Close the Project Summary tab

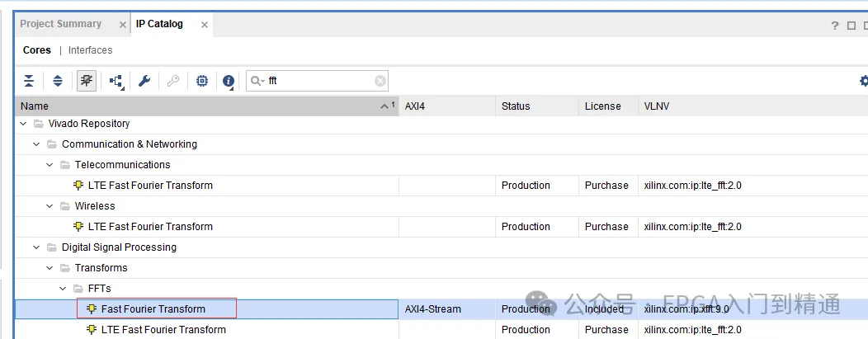(123, 25)
